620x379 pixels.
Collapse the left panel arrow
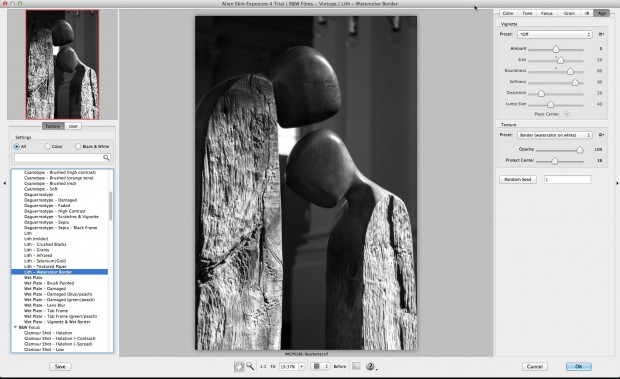tap(4, 183)
